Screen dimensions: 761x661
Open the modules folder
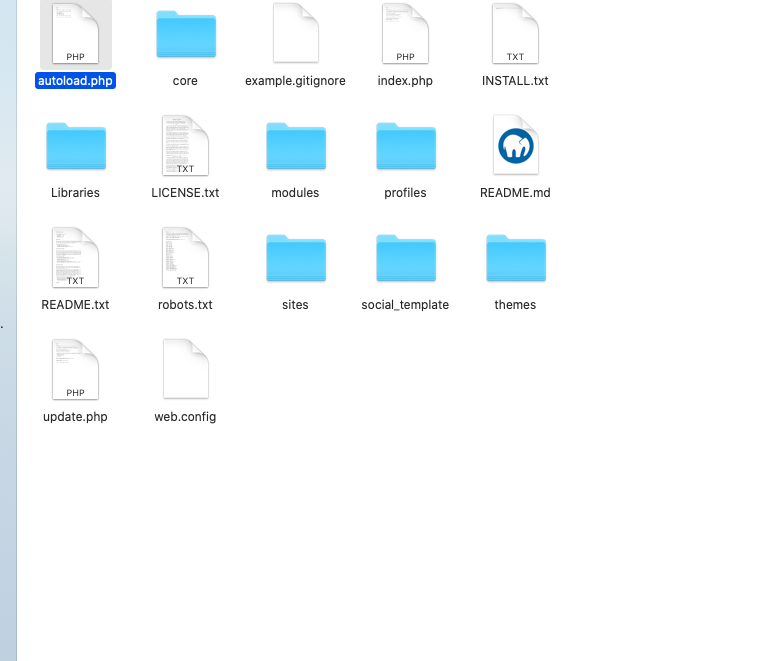[x=295, y=147]
